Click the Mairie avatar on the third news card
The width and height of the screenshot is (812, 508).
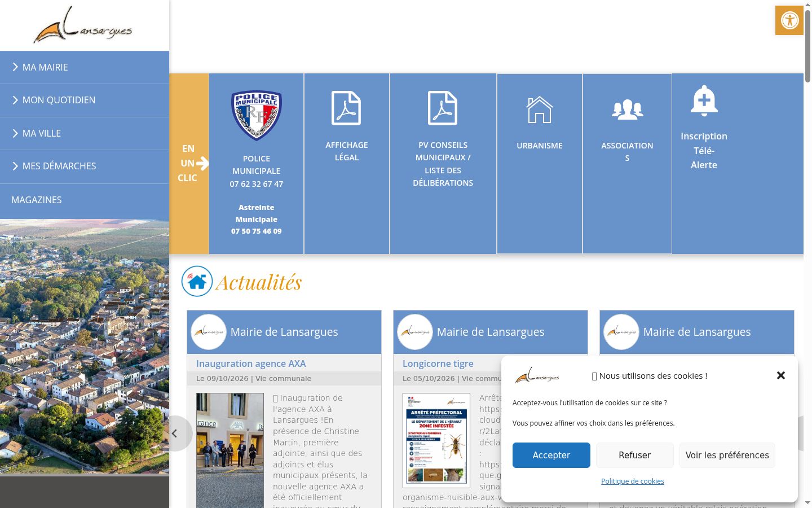(621, 332)
